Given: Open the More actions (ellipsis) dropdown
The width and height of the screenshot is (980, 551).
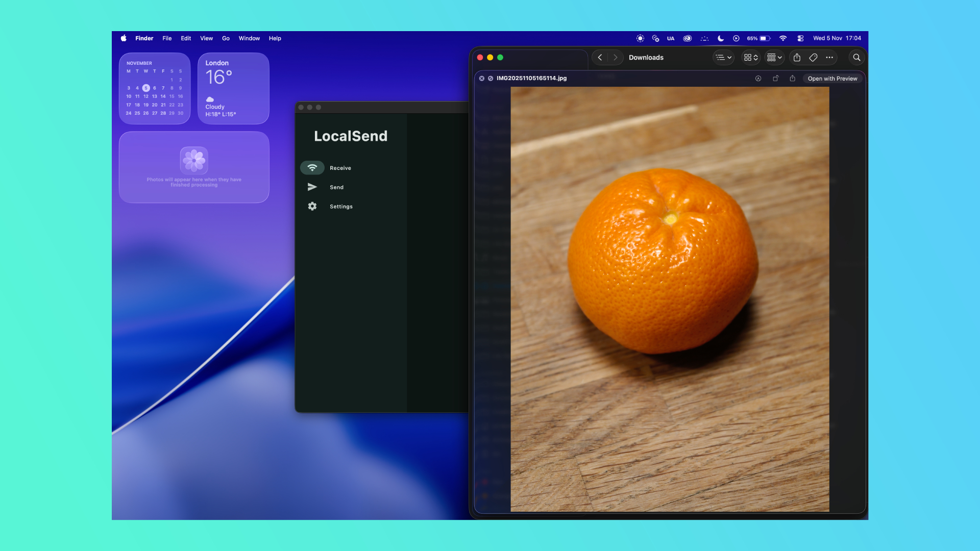Looking at the screenshot, I should tap(829, 57).
